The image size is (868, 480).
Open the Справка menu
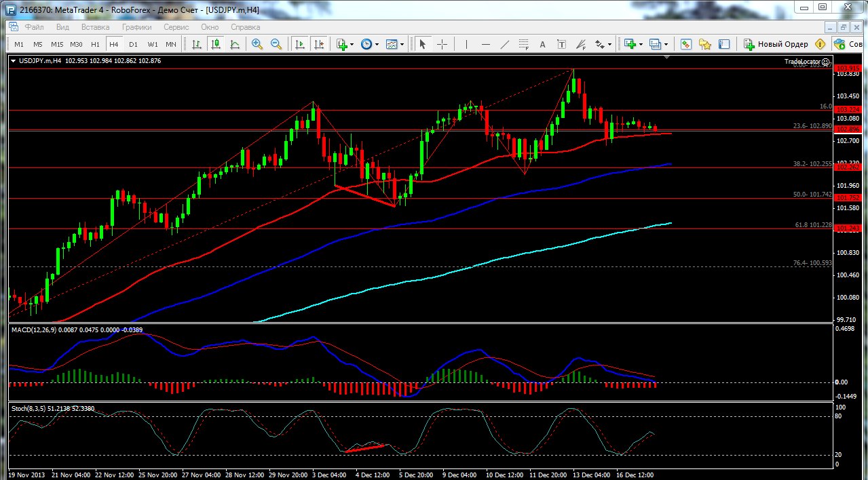pyautogui.click(x=246, y=27)
